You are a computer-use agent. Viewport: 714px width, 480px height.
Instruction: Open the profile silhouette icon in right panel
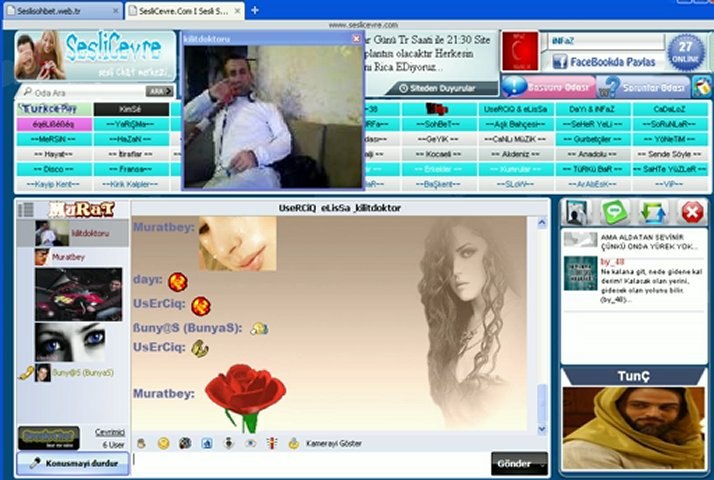tap(576, 213)
